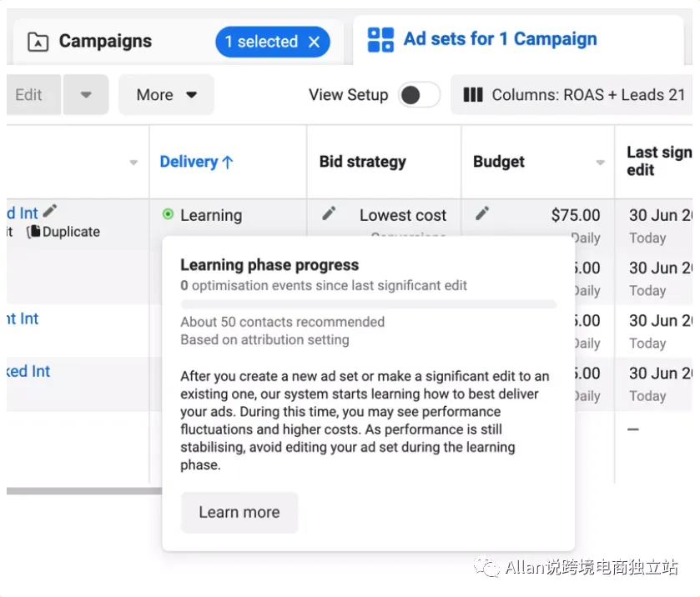Sort by the Delivery column header

(196, 162)
